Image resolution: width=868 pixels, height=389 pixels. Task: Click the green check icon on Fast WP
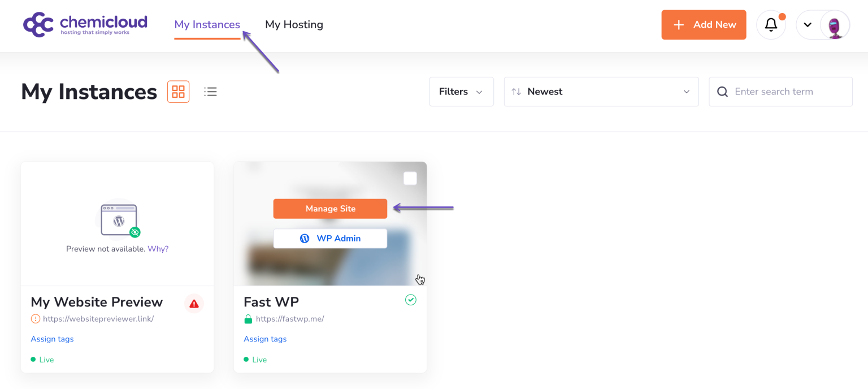point(411,300)
